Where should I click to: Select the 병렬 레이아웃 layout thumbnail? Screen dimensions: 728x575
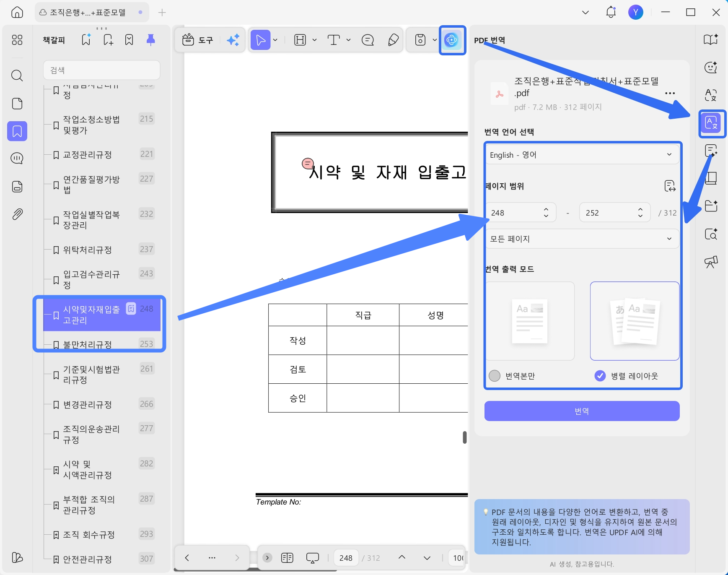point(635,321)
